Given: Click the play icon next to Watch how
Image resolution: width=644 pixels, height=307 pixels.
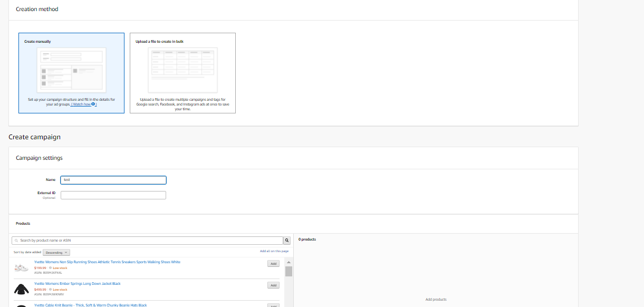Looking at the screenshot, I should 94,104.
